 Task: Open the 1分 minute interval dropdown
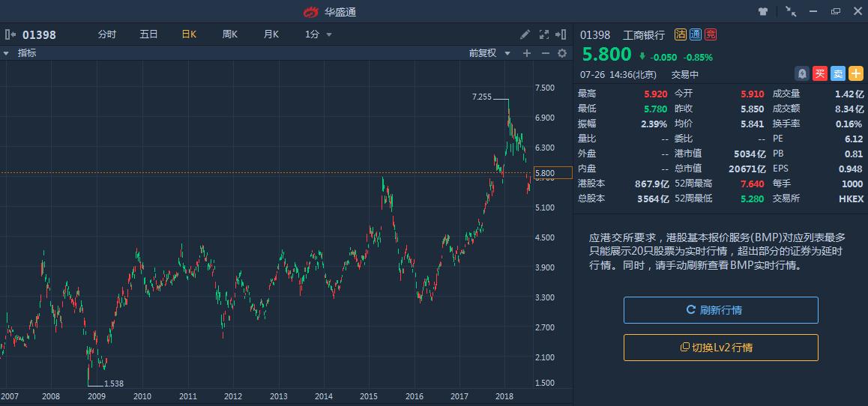(x=319, y=34)
